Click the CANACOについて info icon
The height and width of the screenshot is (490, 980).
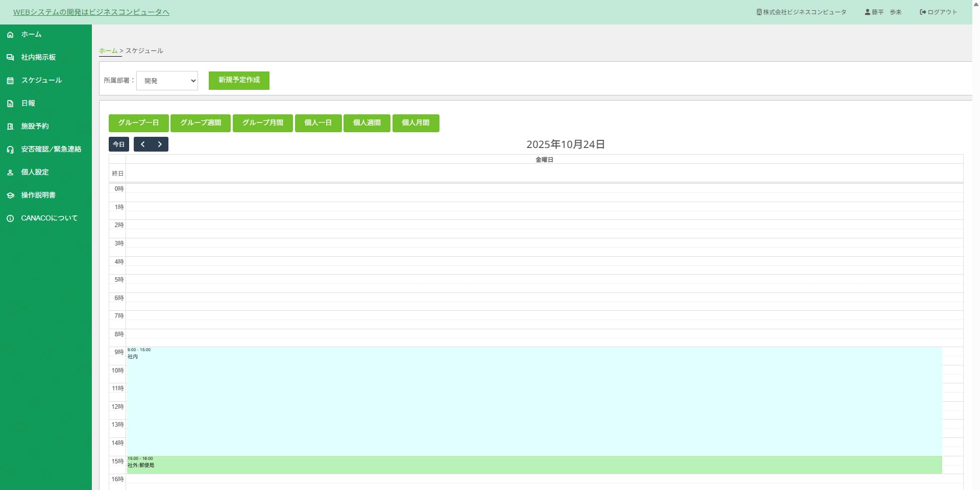click(x=10, y=218)
